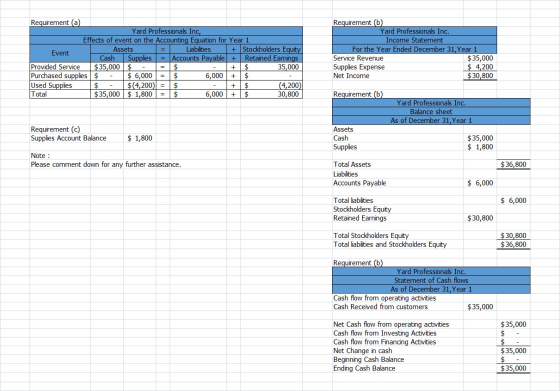Select the 'Requirement (a)' label cell

coord(55,22)
